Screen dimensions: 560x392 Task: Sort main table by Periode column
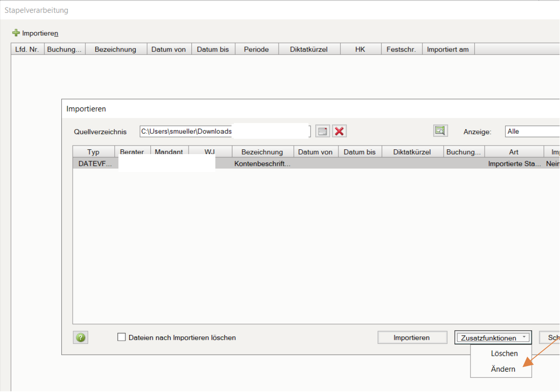coord(256,49)
